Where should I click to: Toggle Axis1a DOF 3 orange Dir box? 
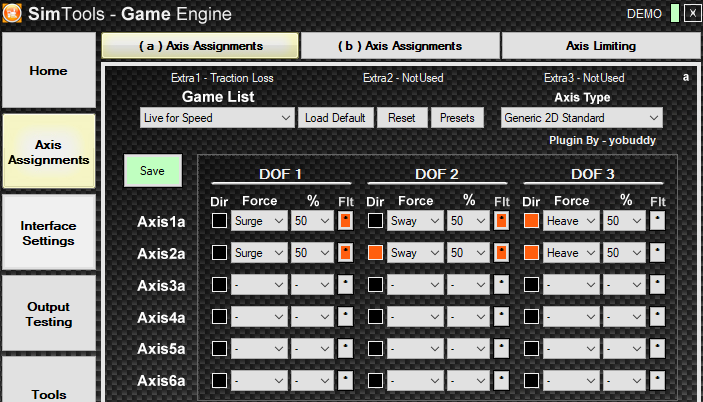[531, 220]
